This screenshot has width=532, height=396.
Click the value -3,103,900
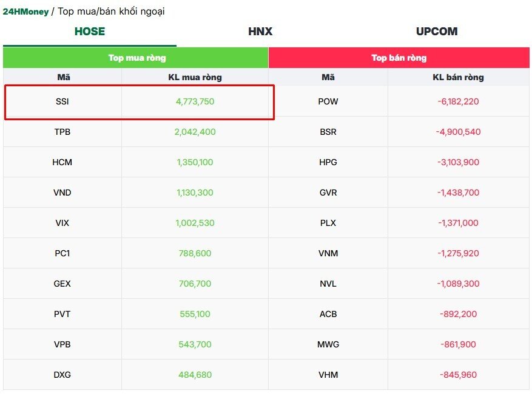pos(459,162)
